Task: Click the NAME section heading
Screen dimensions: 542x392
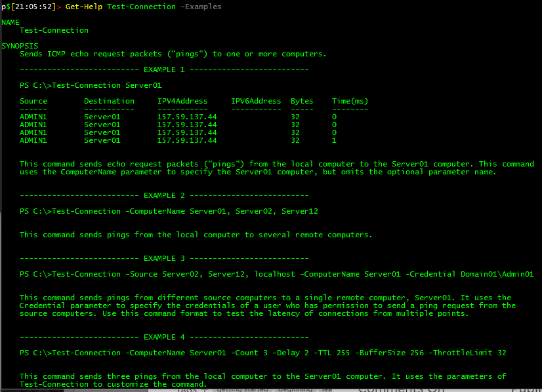Action: click(10, 22)
